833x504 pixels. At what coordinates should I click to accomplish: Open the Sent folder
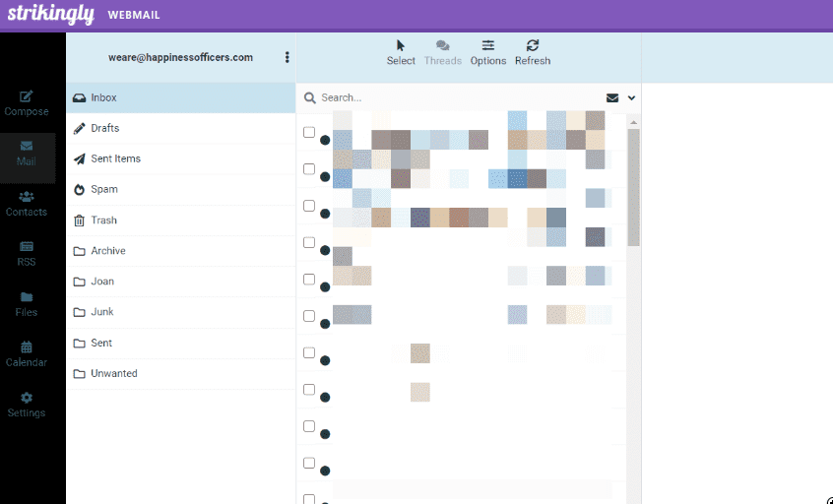pos(181,344)
